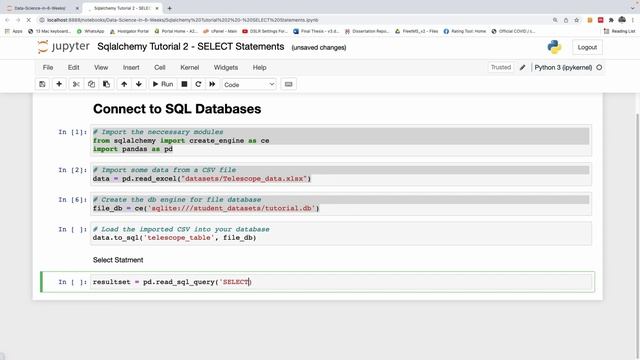Cut selected cells with scissors icon
The image size is (640, 360).
point(76,84)
